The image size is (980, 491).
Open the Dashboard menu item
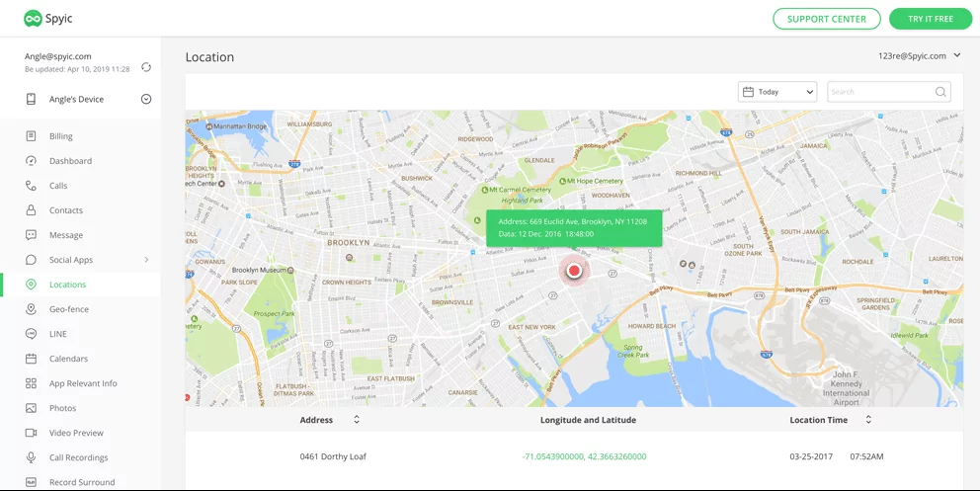tap(70, 161)
